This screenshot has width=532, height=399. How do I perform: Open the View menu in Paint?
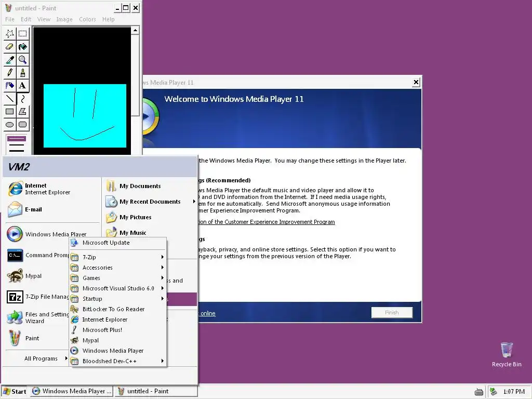pos(44,19)
